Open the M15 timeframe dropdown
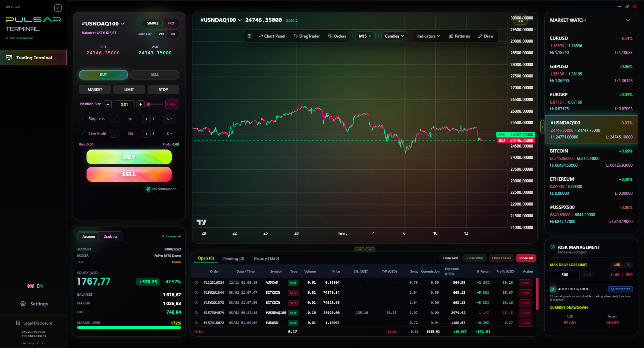Image resolution: width=644 pixels, height=348 pixels. (365, 36)
